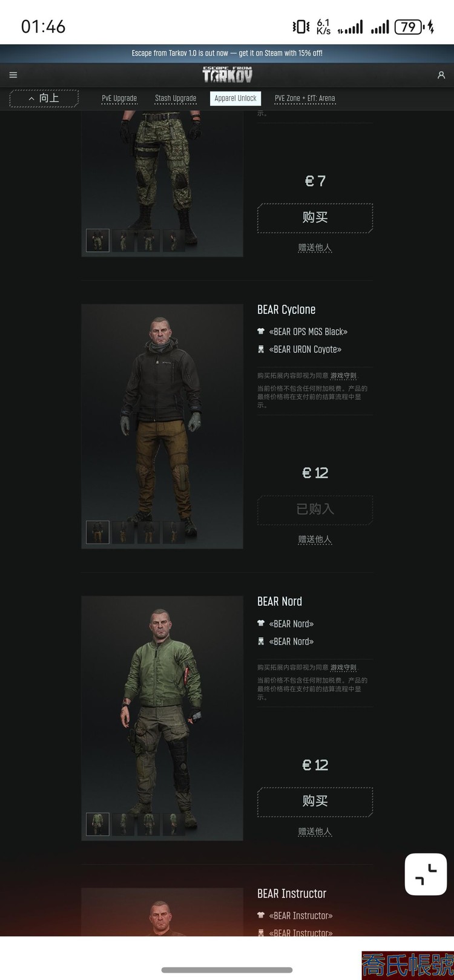Click 购买 button for BEAR Nord
The height and width of the screenshot is (980, 454).
click(315, 801)
